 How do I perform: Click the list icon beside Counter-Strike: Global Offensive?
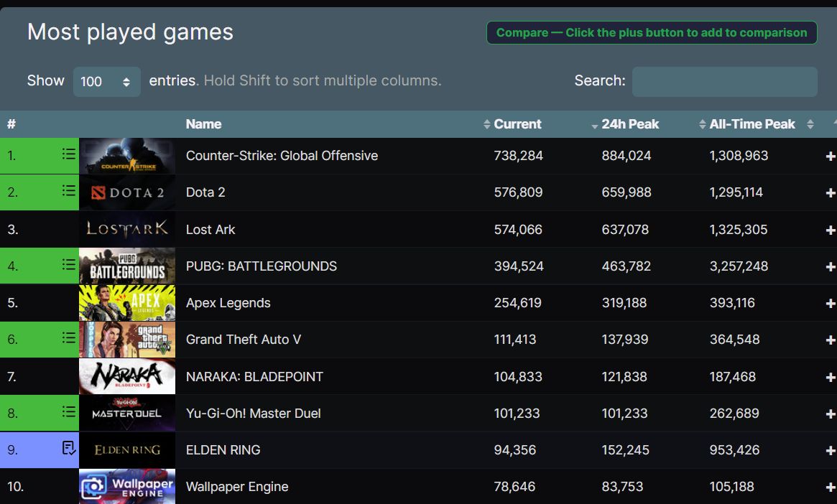point(68,154)
